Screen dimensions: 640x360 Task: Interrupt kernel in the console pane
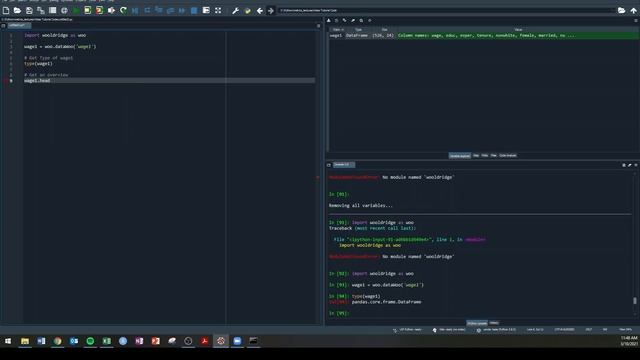coord(624,165)
